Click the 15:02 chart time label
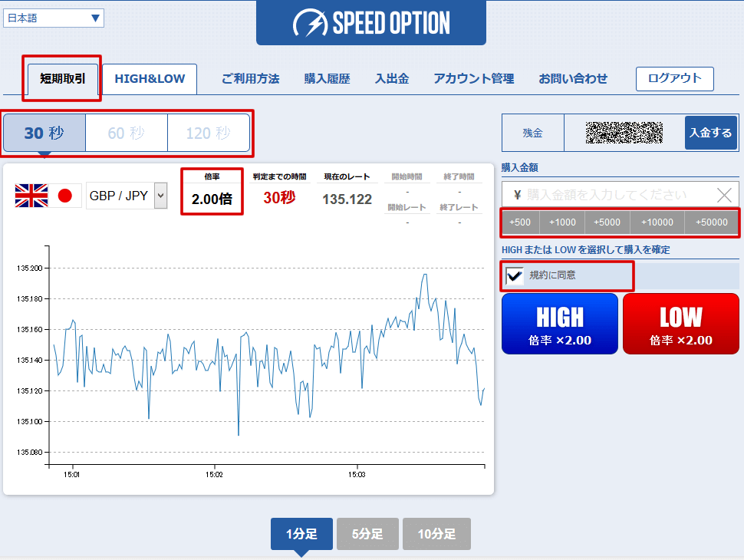The height and width of the screenshot is (560, 744). tap(214, 475)
